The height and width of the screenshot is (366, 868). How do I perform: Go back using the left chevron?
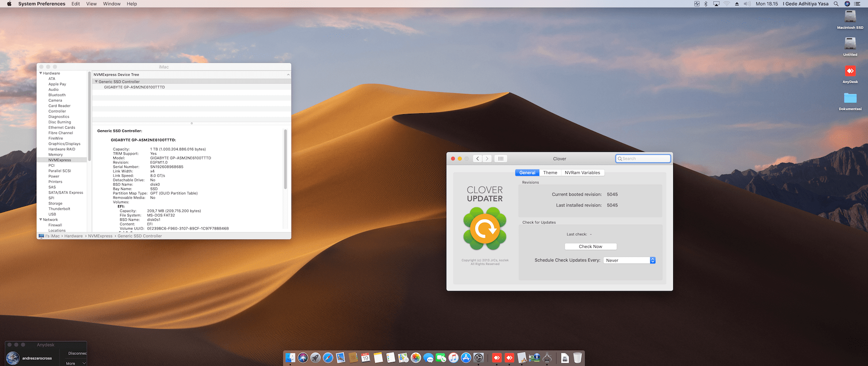(477, 159)
